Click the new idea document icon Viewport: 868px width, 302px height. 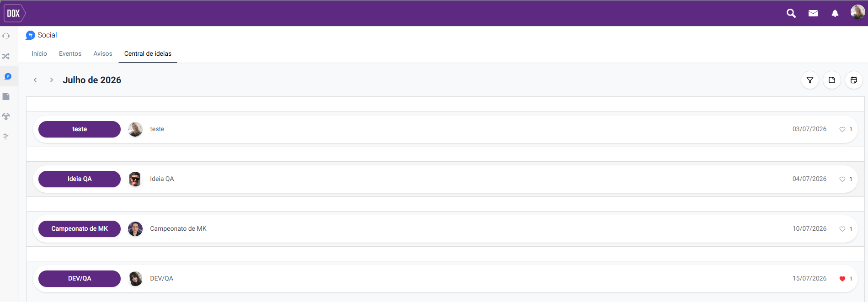[x=831, y=80]
